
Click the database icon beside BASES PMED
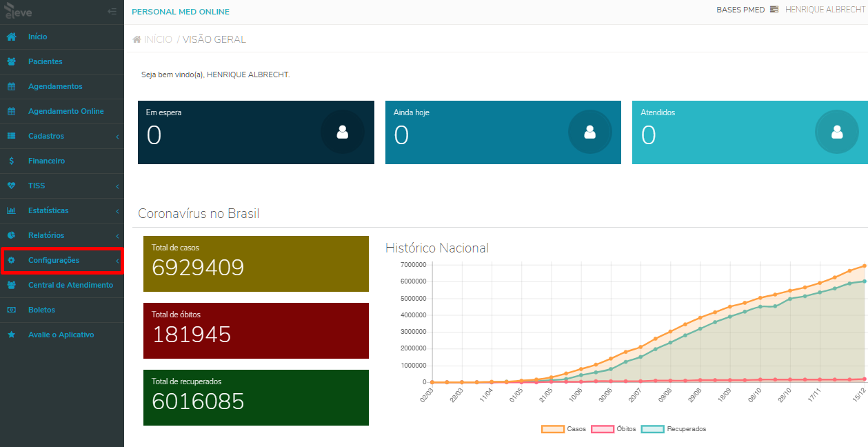click(774, 10)
